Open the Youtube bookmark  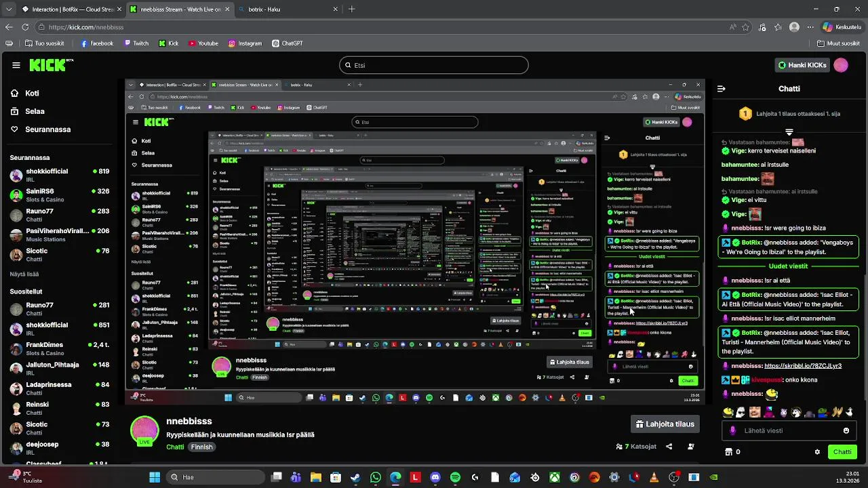pos(203,43)
